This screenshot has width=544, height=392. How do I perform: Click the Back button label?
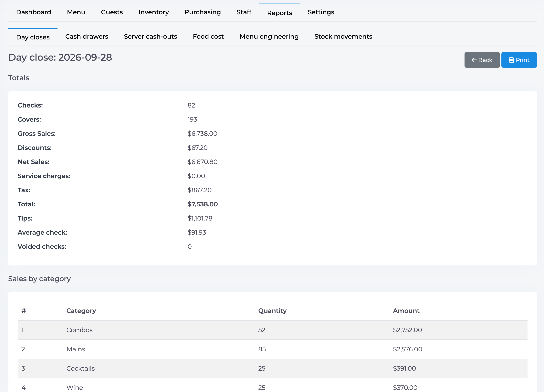tap(485, 60)
